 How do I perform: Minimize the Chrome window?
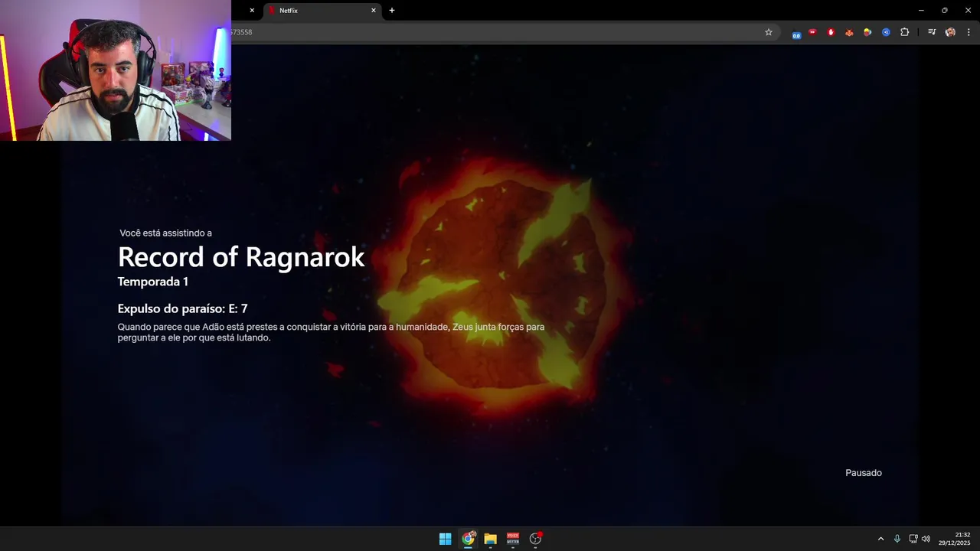921,11
